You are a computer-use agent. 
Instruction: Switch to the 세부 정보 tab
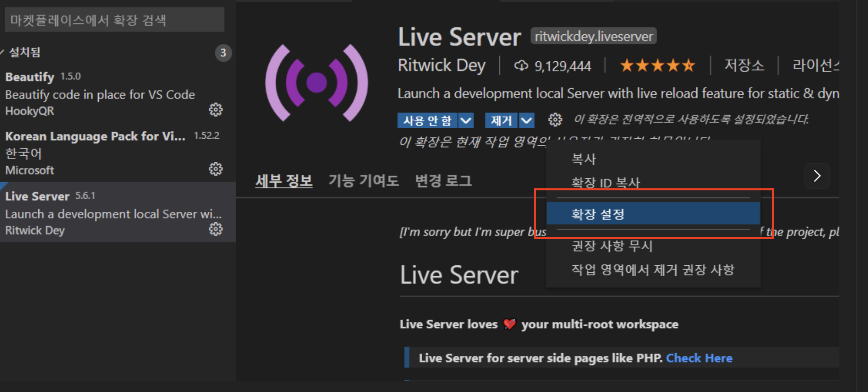tap(284, 181)
